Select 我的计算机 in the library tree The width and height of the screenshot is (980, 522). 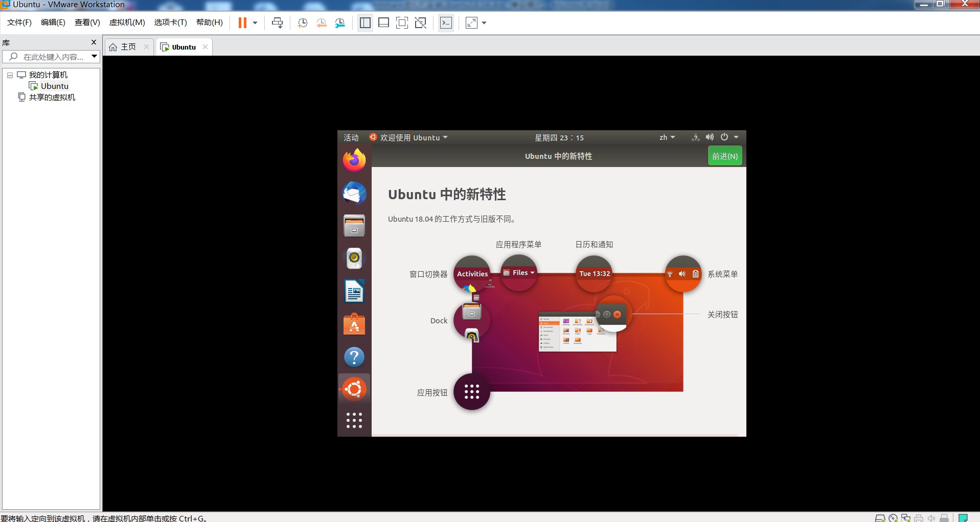point(48,75)
